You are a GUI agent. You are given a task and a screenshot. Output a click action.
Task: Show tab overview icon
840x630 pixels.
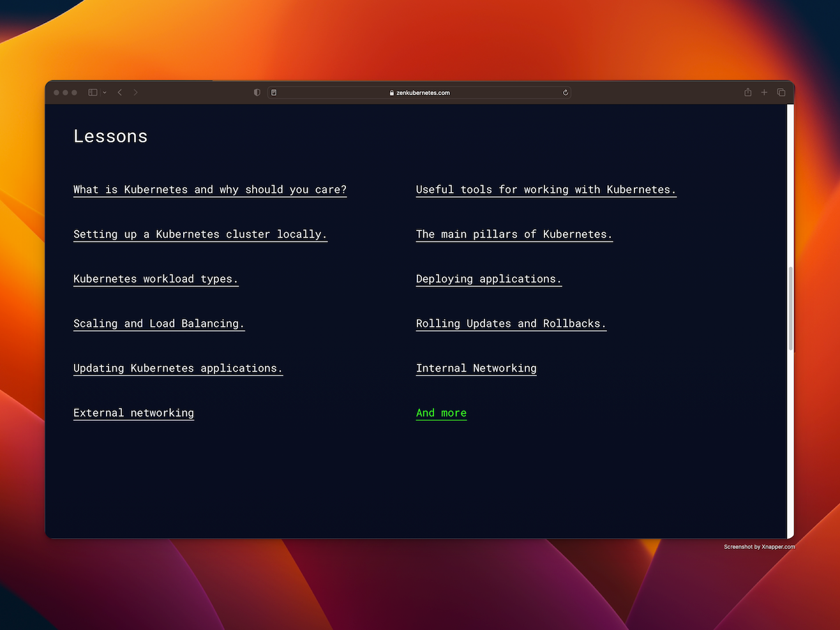pos(781,93)
